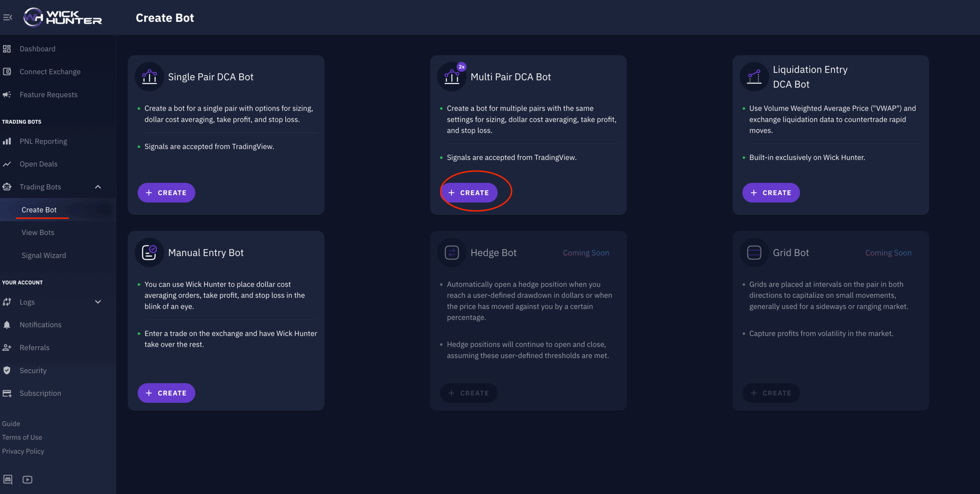980x494 pixels.
Task: Click the Wick Hunter logo
Action: [62, 17]
